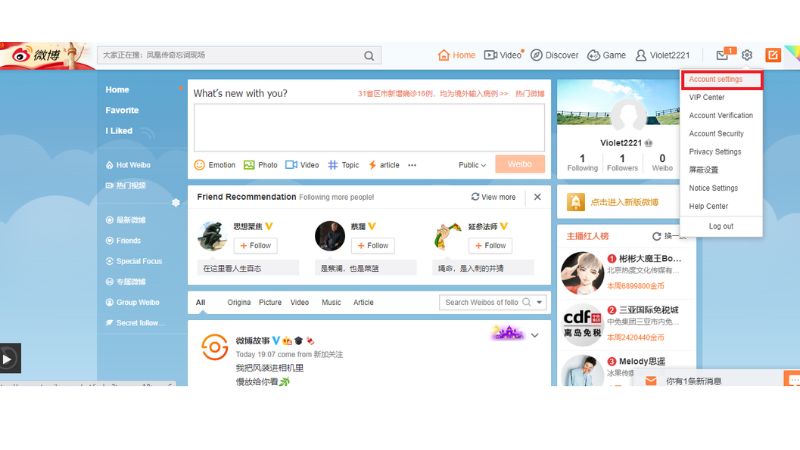Viewport: 800px width, 450px height.
Task: Expand the 微博故事 post options chevron
Action: pyautogui.click(x=535, y=336)
